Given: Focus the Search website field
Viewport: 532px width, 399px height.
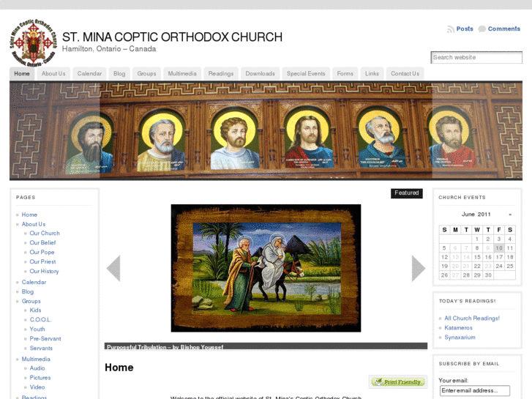Looking at the screenshot, I should coord(476,57).
